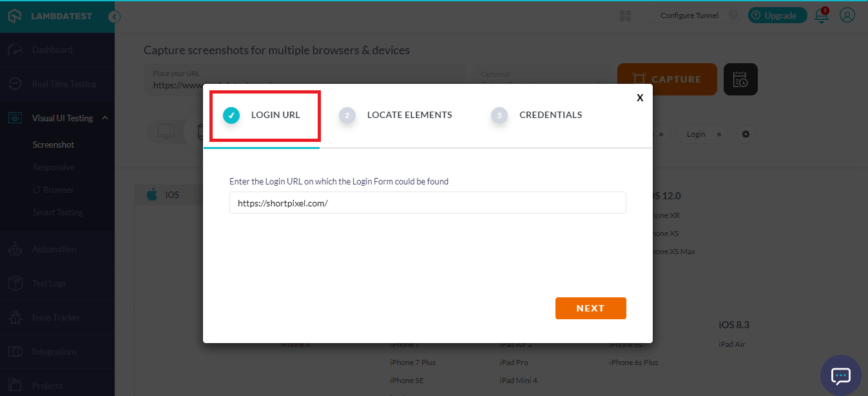Image resolution: width=868 pixels, height=396 pixels.
Task: Select the desktop monitor device icon
Action: coord(166,132)
